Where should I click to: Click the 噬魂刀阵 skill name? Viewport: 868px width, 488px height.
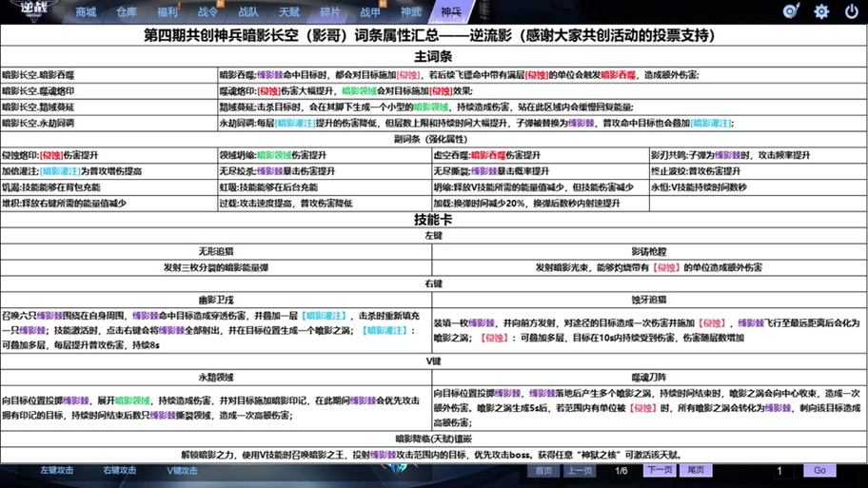point(649,378)
